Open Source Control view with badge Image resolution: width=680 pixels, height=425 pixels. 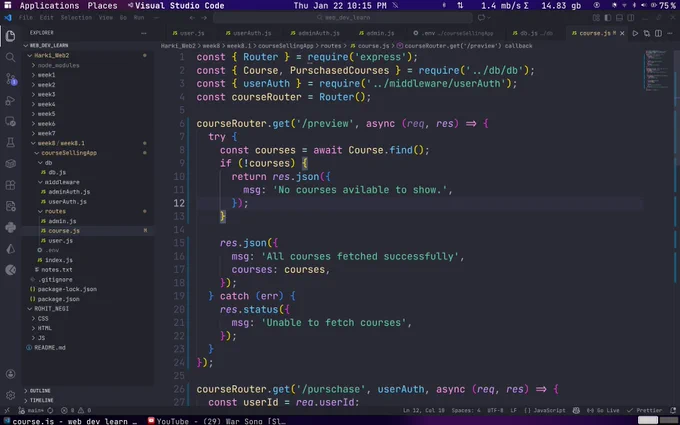(x=10, y=79)
